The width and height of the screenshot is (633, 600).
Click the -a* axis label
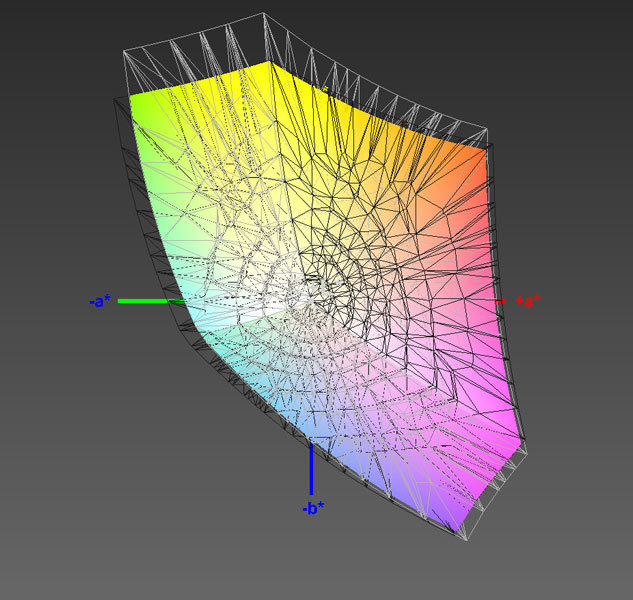tap(100, 301)
